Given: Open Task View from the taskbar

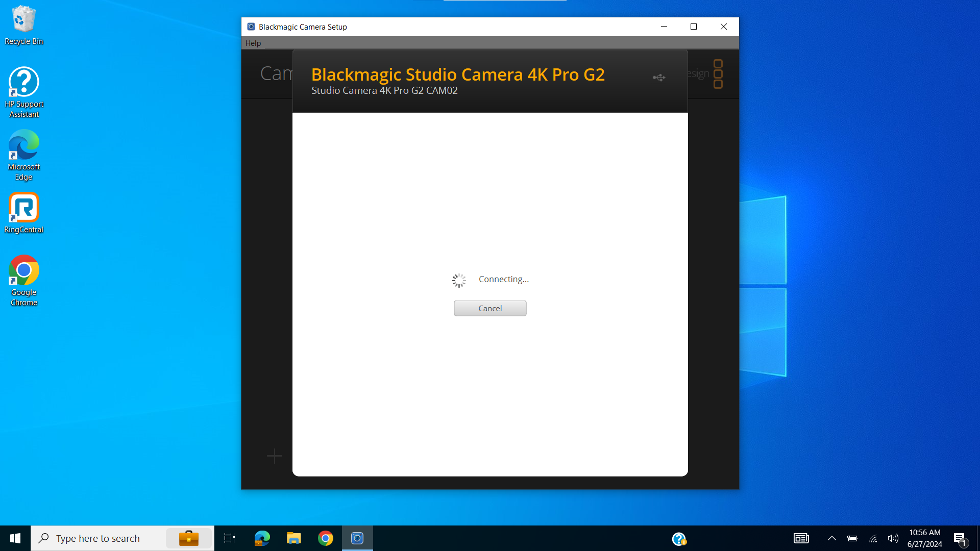Looking at the screenshot, I should point(230,538).
